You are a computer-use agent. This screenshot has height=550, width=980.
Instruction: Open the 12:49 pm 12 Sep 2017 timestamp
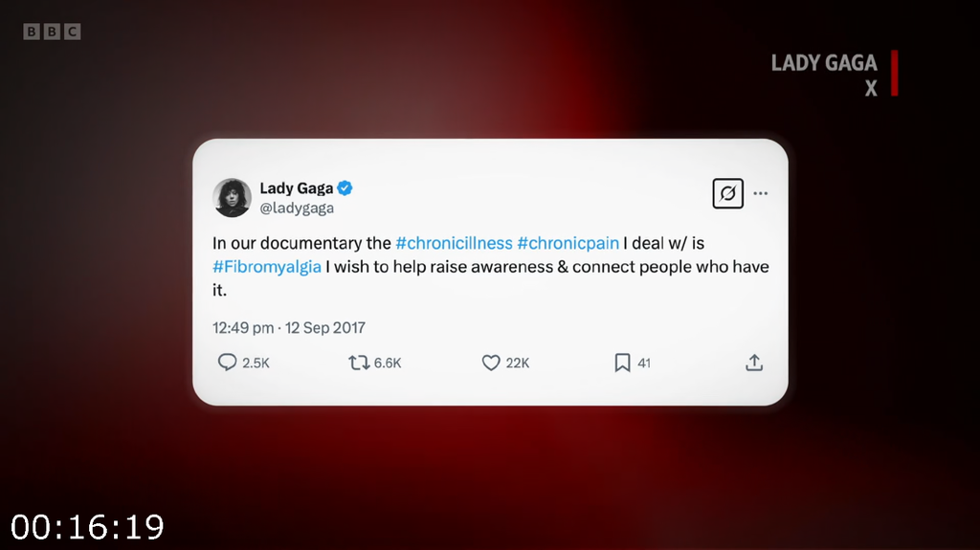(289, 327)
